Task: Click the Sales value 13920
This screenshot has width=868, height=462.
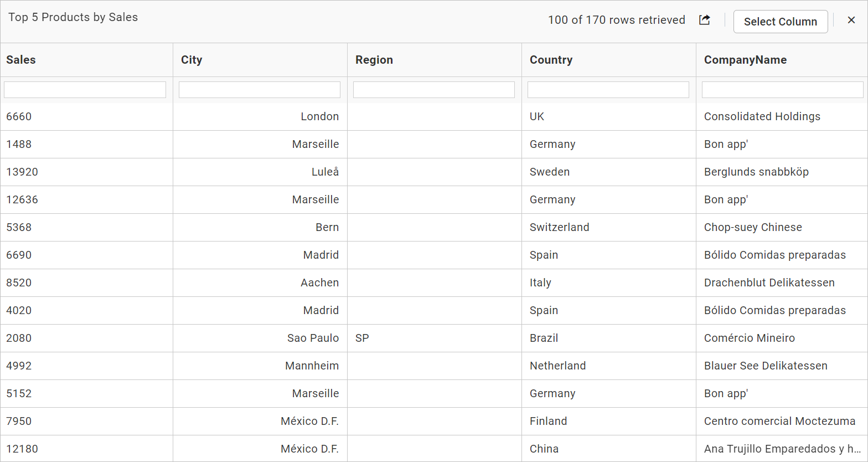Action: 22,172
